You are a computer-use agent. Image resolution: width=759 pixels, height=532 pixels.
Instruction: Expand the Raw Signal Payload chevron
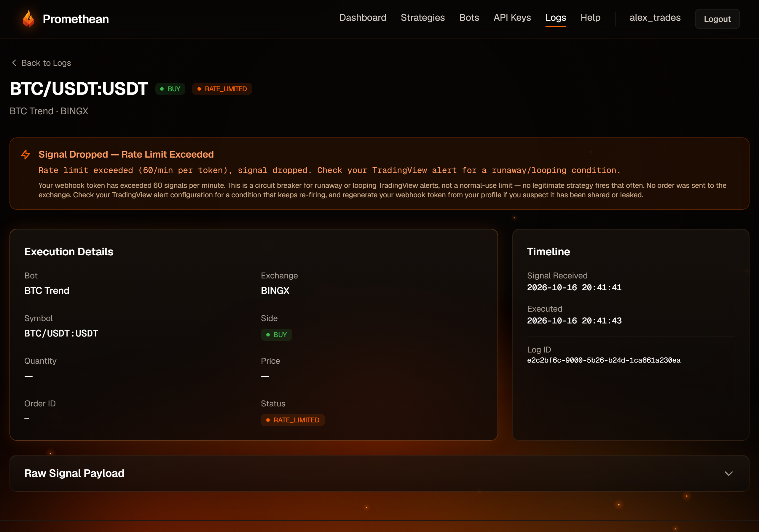[x=728, y=473]
